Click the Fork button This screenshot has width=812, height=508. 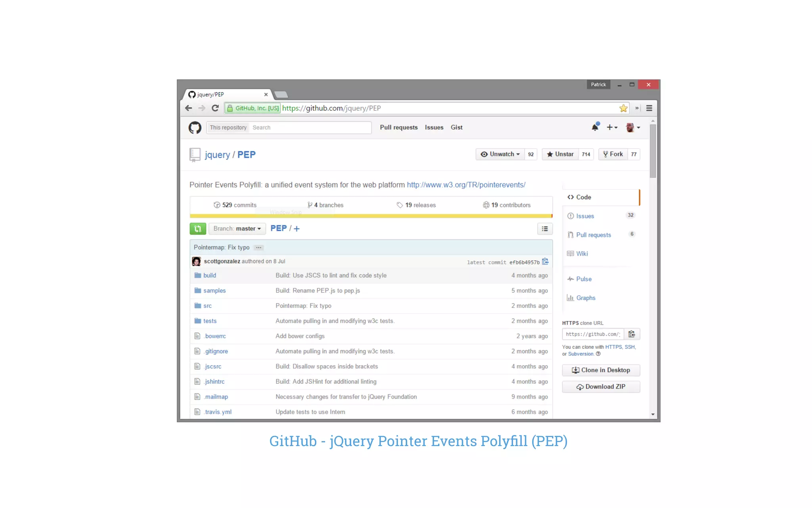point(613,154)
